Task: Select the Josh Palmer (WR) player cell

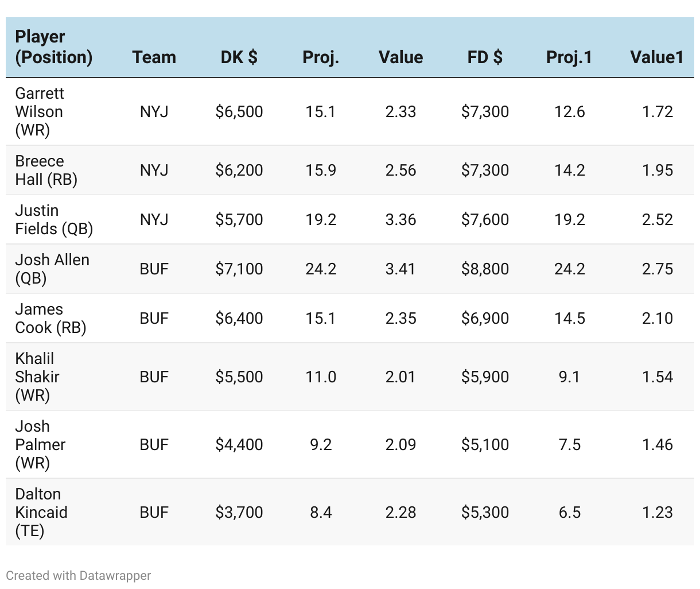Action: coord(40,444)
